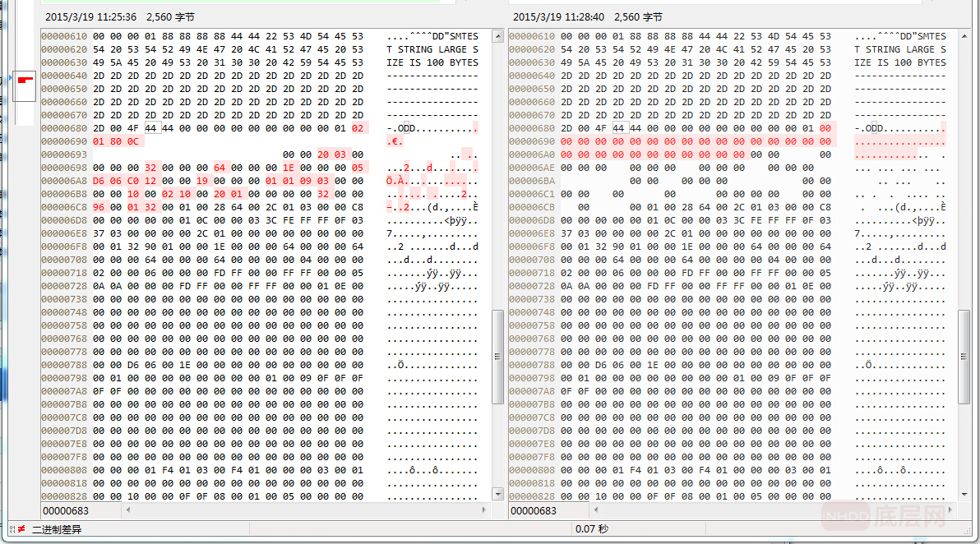Click left pane offset field 00000683
The height and width of the screenshot is (544, 980).
pos(66,510)
